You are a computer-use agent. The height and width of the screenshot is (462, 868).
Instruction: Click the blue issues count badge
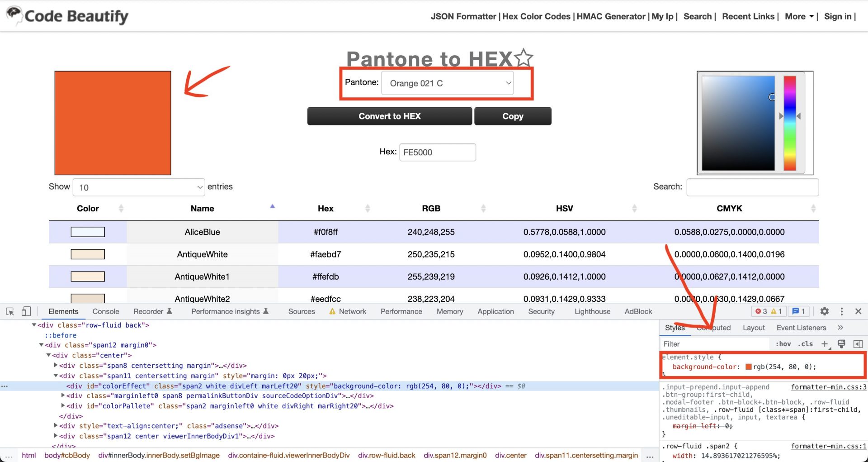click(799, 311)
